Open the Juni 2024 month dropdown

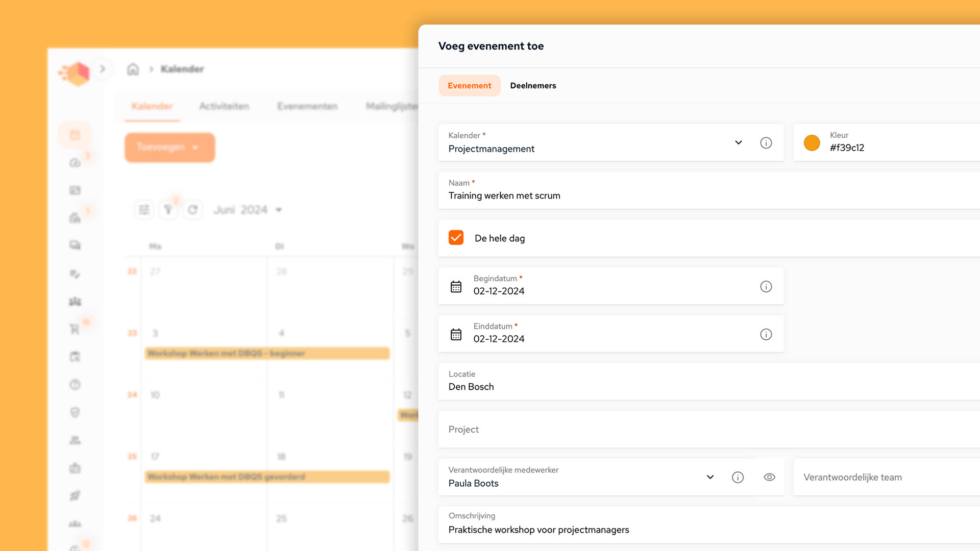(248, 209)
